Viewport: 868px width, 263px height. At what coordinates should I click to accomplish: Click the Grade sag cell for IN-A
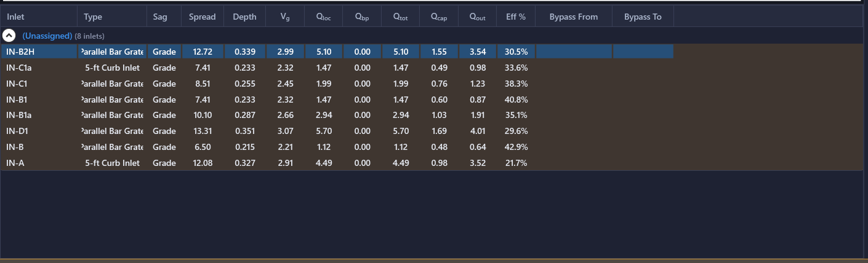point(164,163)
